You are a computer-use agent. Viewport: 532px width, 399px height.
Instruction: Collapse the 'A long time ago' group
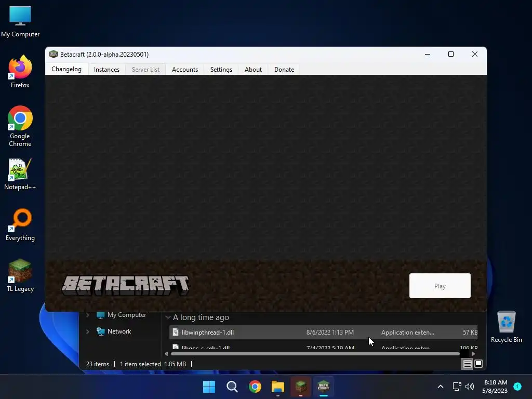click(x=168, y=317)
